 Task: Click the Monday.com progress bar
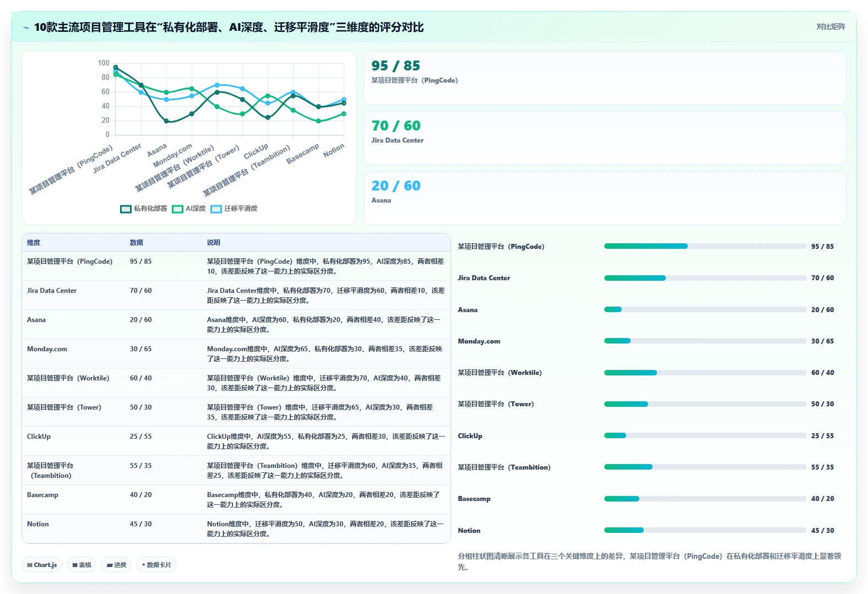coord(705,341)
